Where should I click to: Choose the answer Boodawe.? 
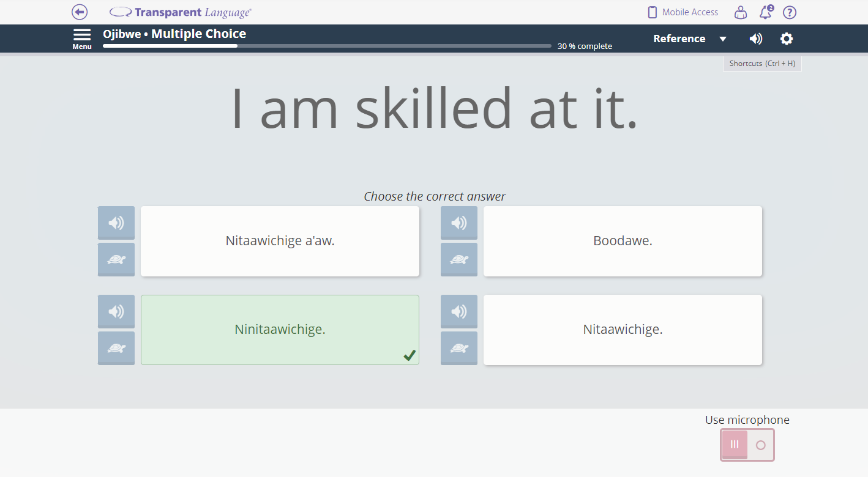click(623, 241)
